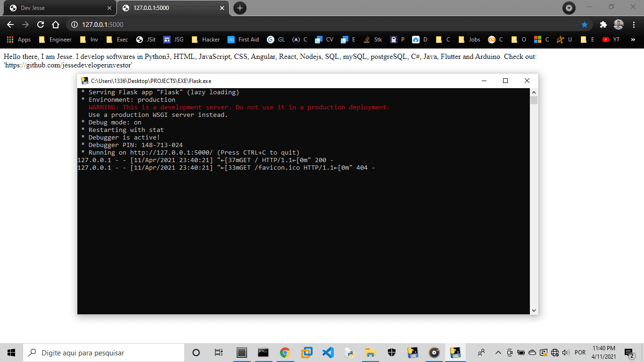Click the site information icon before URL
Image resolution: width=644 pixels, height=362 pixels.
(x=74, y=25)
